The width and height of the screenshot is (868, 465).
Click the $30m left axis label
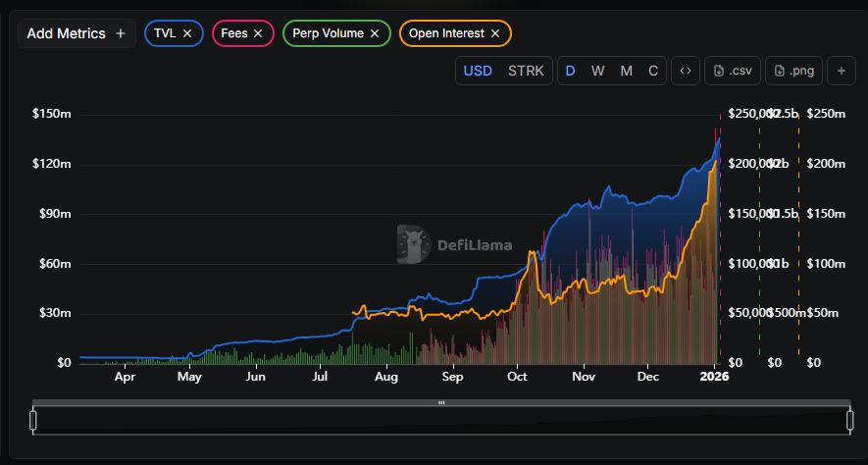(x=55, y=313)
